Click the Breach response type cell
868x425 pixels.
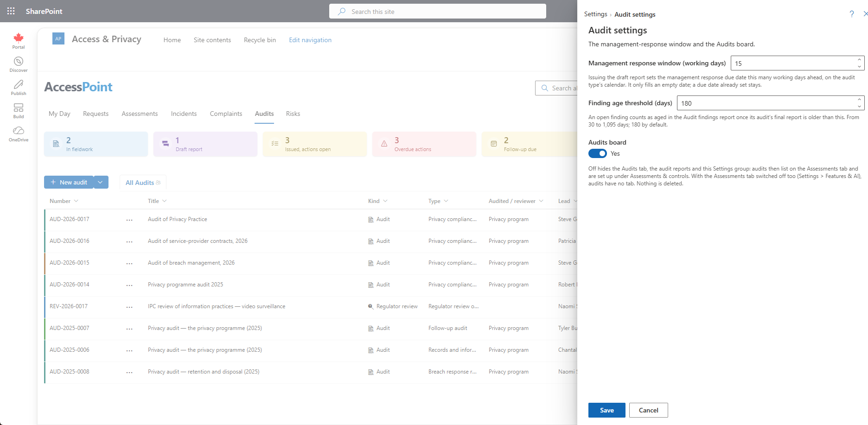click(453, 372)
